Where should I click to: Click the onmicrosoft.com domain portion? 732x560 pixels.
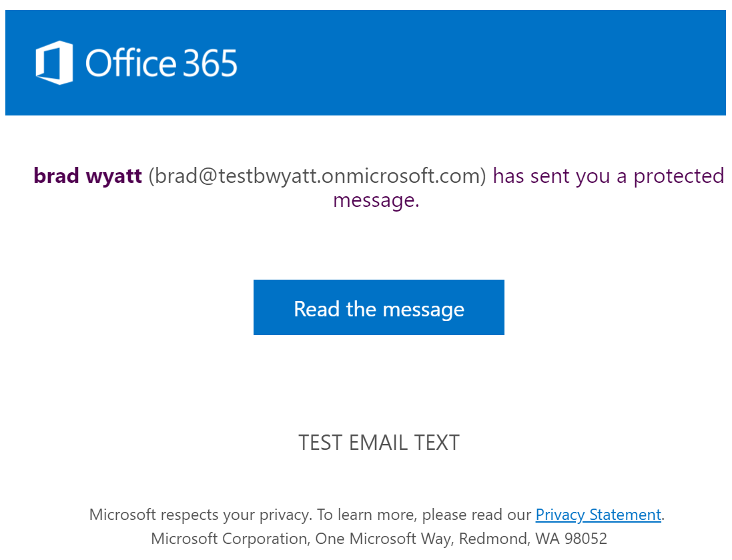[401, 176]
